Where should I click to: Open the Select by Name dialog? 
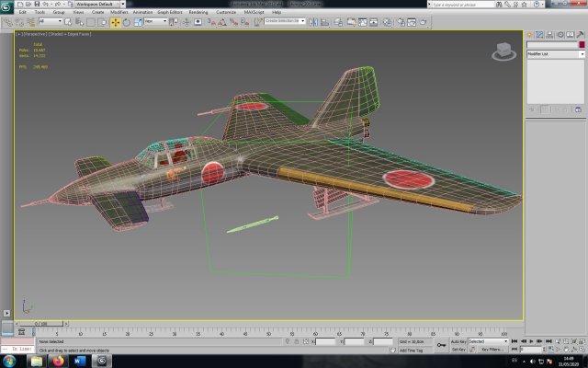[79, 22]
